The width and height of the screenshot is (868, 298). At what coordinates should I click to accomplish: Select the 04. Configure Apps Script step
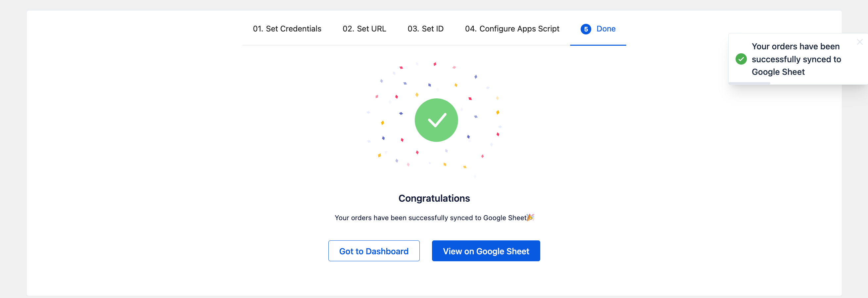[512, 29]
